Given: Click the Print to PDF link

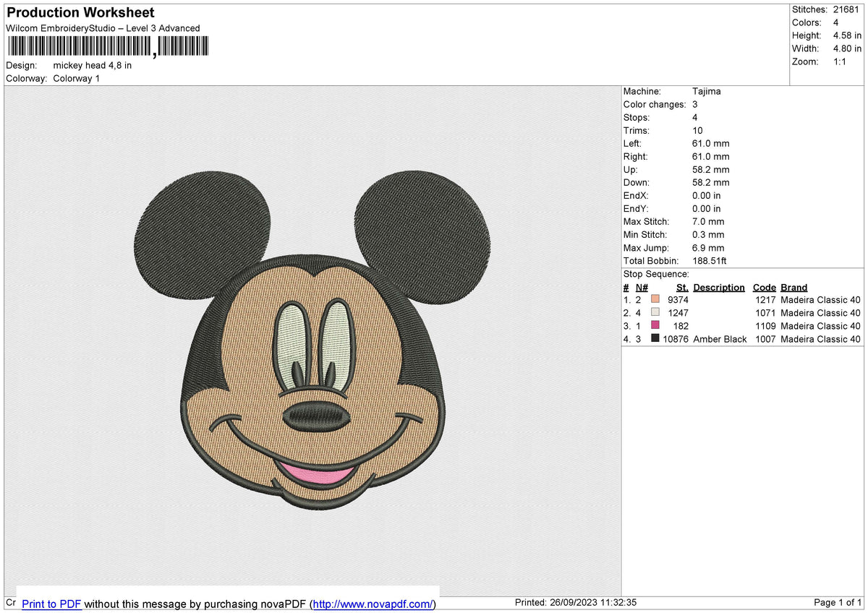Looking at the screenshot, I should click(x=52, y=604).
